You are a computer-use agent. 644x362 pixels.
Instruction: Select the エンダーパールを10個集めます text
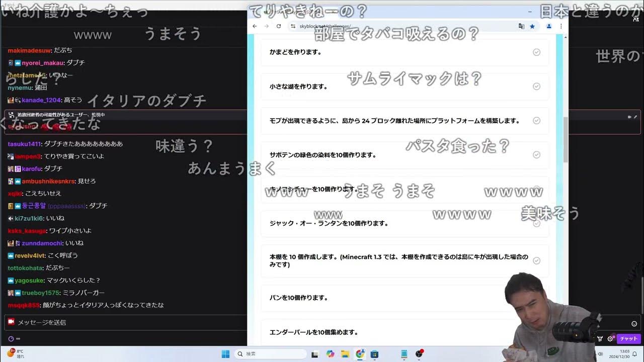314,332
